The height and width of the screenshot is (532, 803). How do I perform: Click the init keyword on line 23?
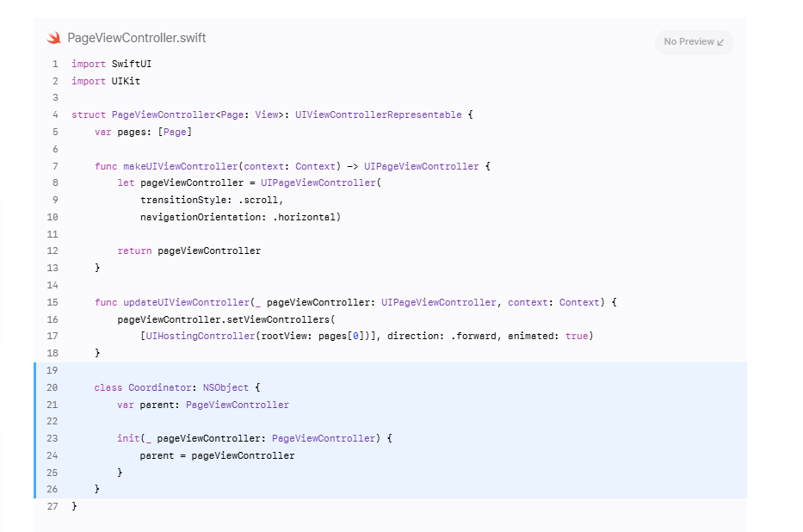tap(128, 438)
